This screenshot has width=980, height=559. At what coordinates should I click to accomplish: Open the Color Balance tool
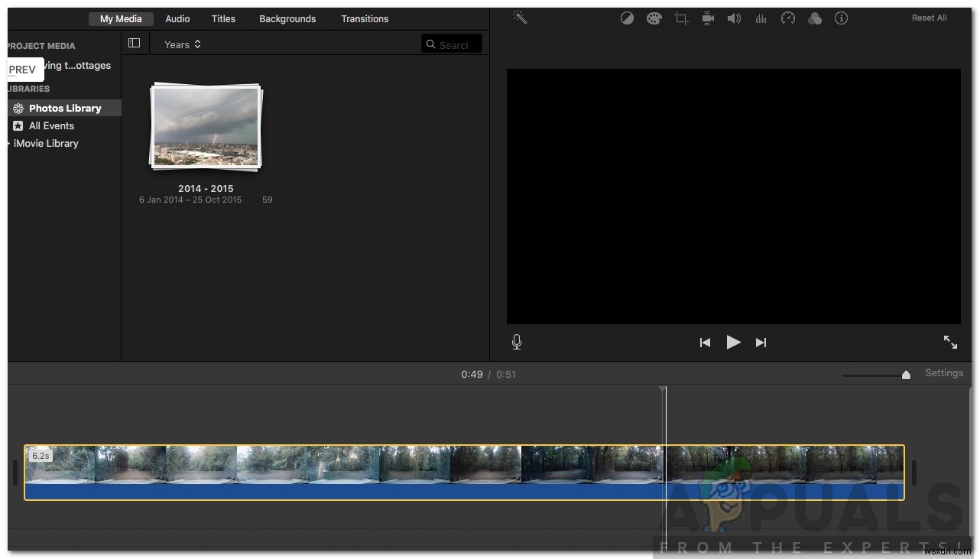pos(628,18)
